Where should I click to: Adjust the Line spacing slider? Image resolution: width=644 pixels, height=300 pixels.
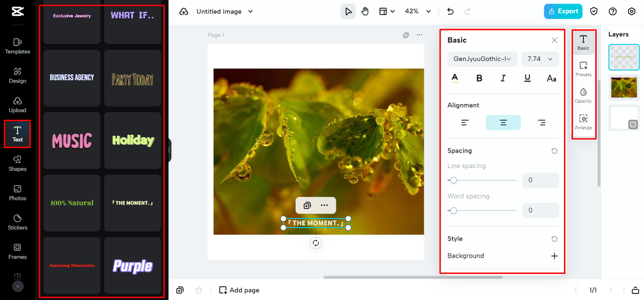point(482,180)
